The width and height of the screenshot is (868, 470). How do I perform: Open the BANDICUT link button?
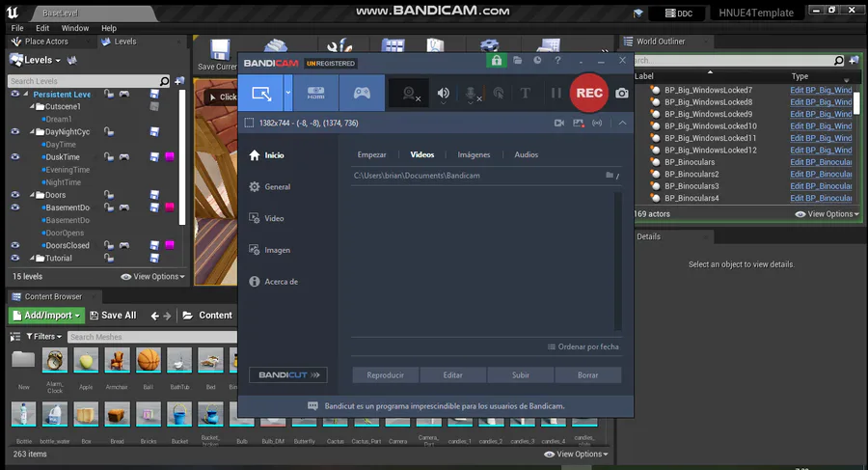coord(287,375)
